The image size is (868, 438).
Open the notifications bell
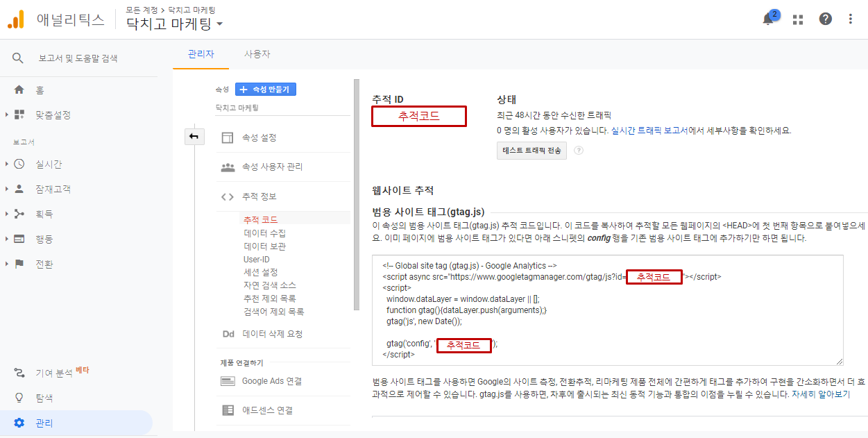tap(768, 19)
